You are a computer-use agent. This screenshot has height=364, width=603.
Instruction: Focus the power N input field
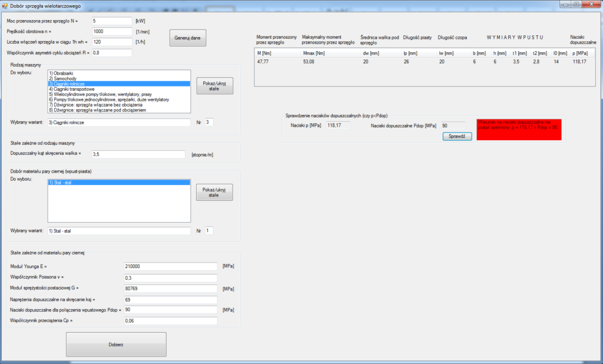pos(112,21)
